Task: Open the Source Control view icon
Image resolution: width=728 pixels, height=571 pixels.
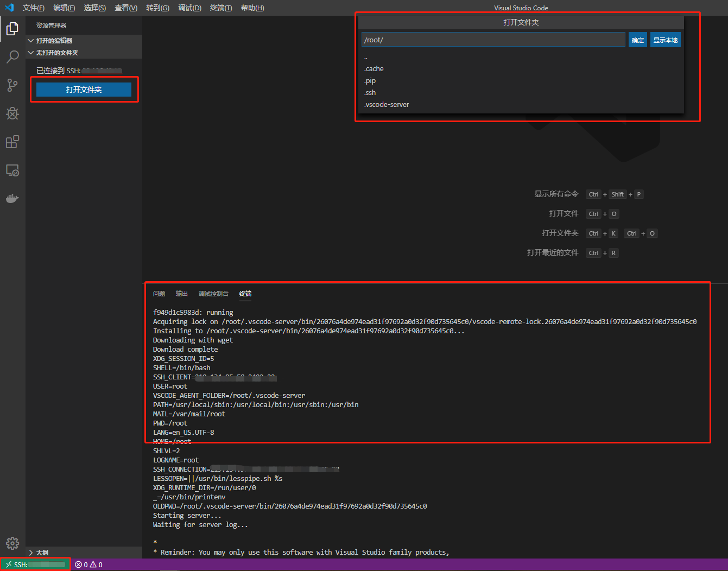Action: [12, 85]
